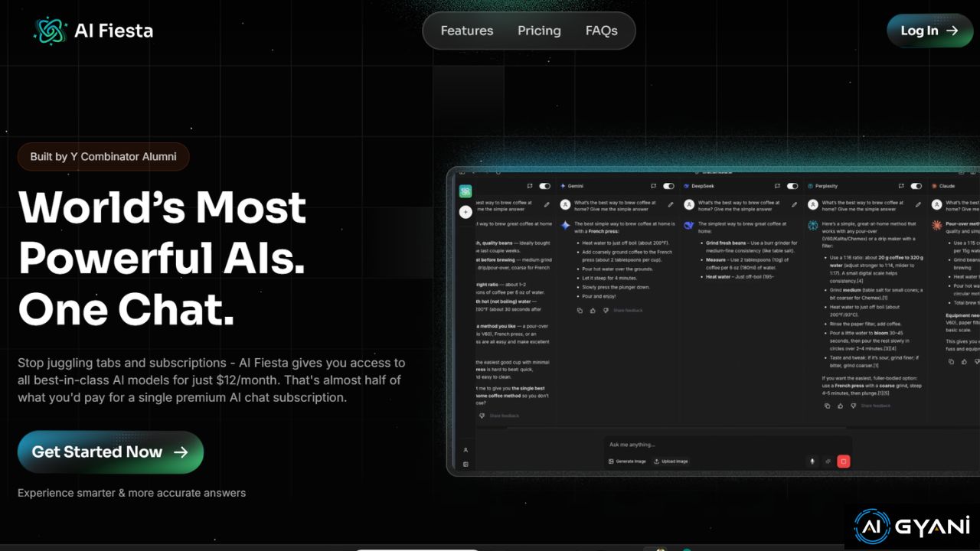
Task: Edit the prompt in the first column
Action: [547, 205]
